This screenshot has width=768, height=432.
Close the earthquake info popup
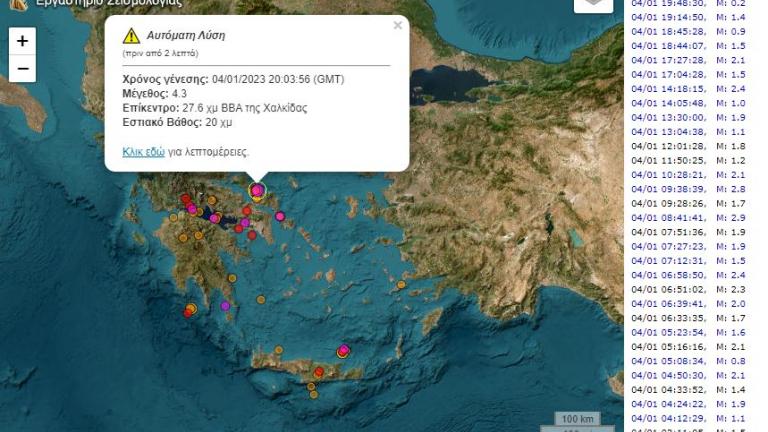(x=398, y=26)
